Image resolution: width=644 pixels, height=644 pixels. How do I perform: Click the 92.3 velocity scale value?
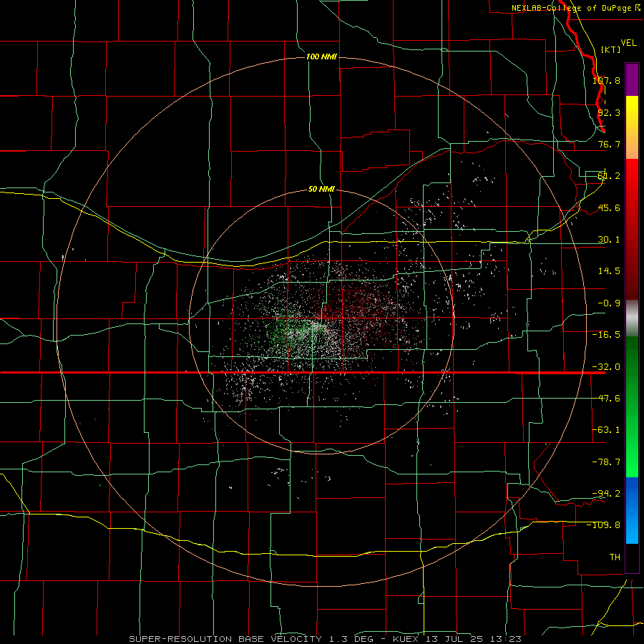tap(609, 112)
